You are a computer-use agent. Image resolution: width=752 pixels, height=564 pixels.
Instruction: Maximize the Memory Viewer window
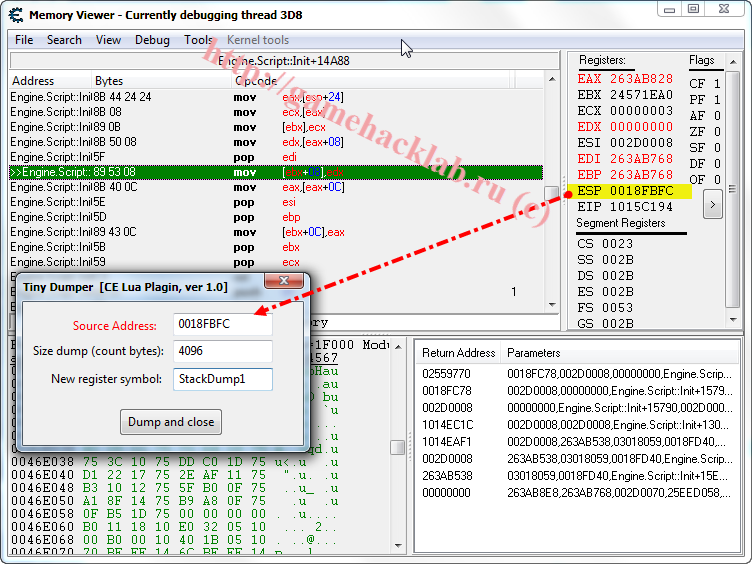tap(693, 9)
